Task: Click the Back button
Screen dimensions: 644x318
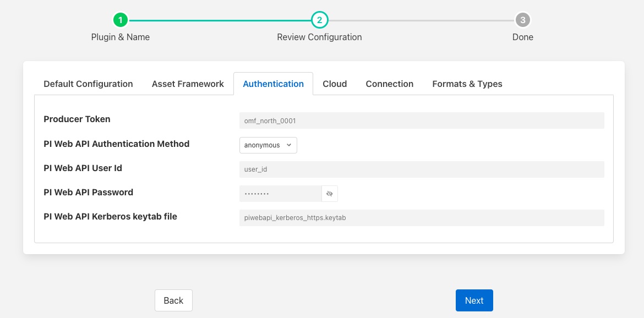Action: click(173, 300)
